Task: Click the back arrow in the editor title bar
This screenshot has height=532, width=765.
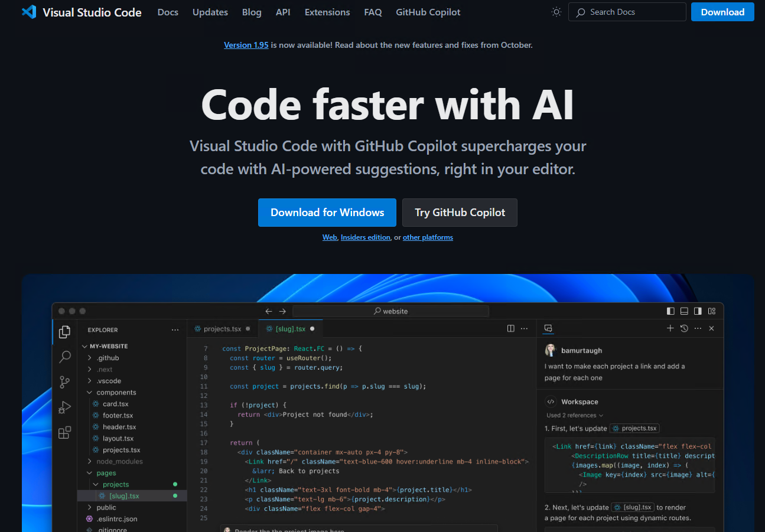Action: (x=269, y=311)
